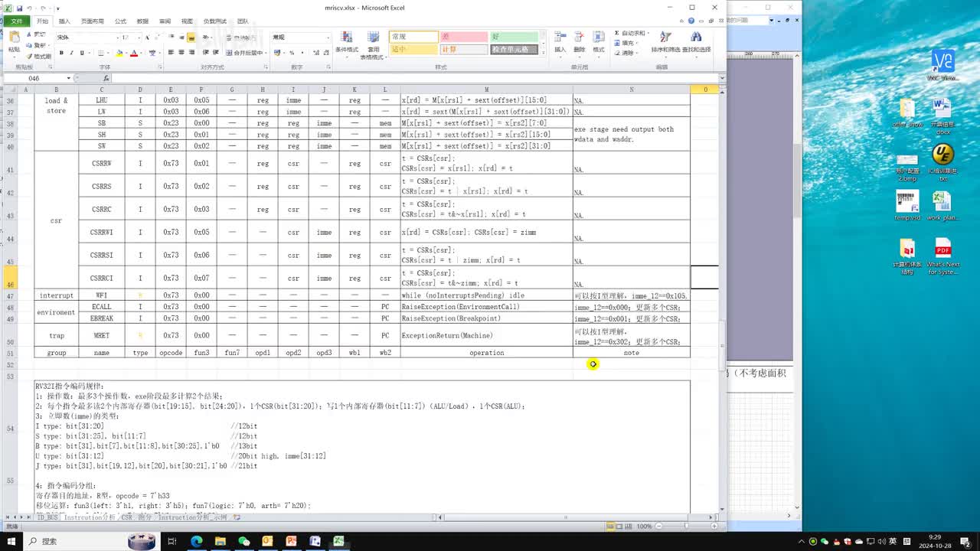Viewport: 980px width, 551px height.
Task: Toggle underline formatting
Action: (82, 53)
